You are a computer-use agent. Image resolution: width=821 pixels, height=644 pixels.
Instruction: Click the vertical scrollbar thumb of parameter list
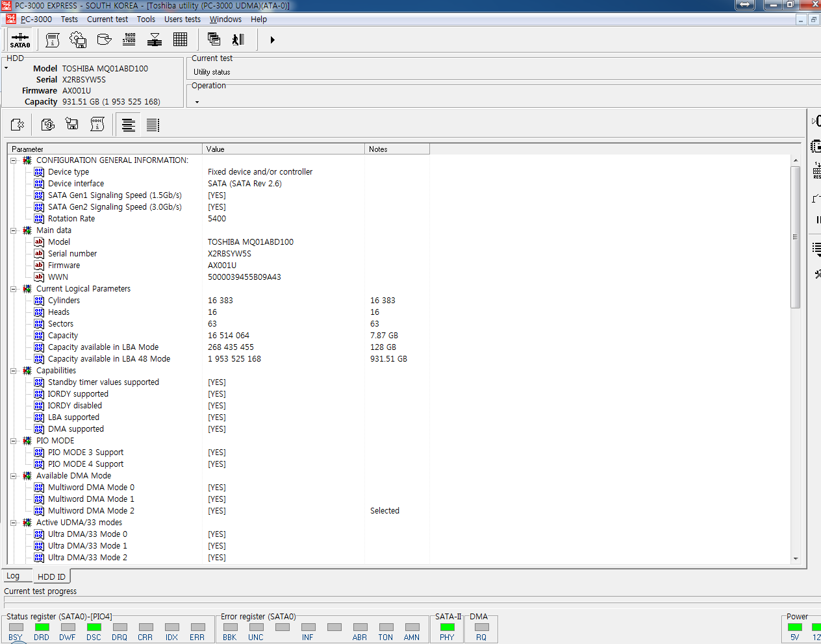coord(795,237)
